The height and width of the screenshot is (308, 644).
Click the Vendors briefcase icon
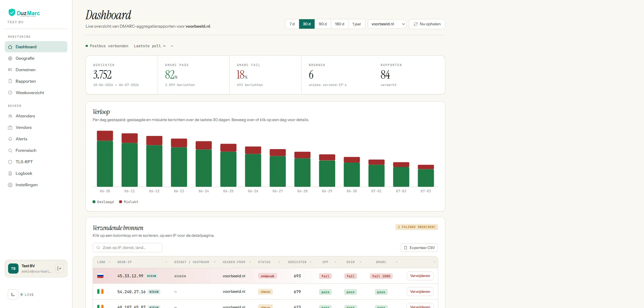10,128
